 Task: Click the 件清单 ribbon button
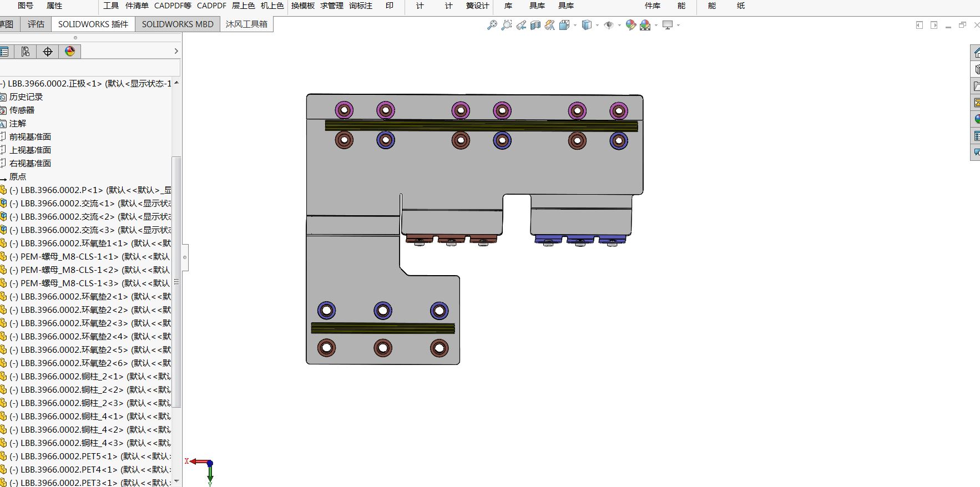(137, 6)
